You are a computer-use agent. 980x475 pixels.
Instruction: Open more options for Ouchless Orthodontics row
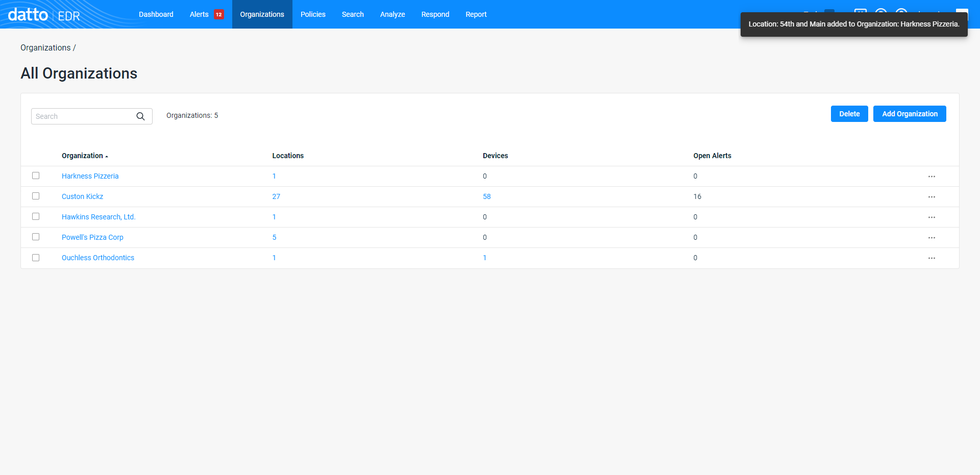tap(932, 258)
